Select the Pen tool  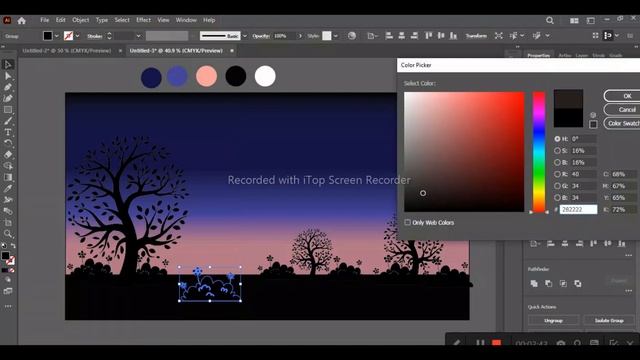[x=8, y=87]
